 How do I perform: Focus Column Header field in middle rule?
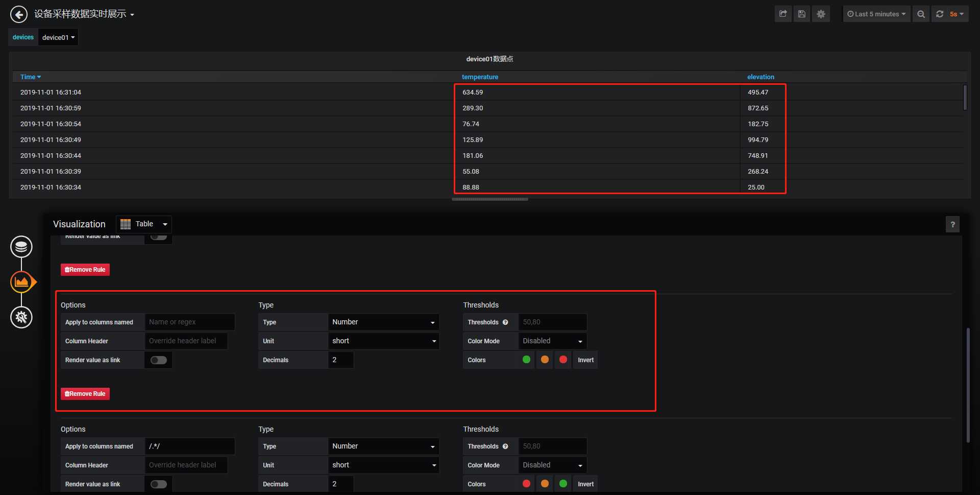point(186,341)
